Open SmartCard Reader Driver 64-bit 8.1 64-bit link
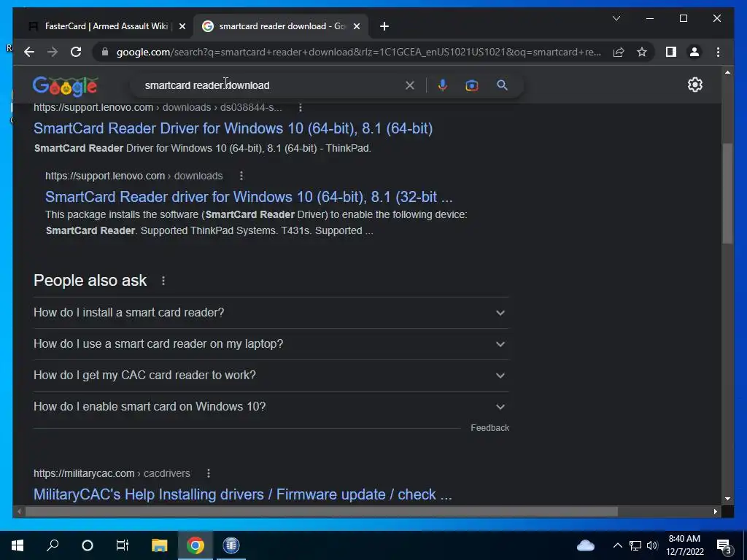The height and width of the screenshot is (560, 747). (233, 128)
